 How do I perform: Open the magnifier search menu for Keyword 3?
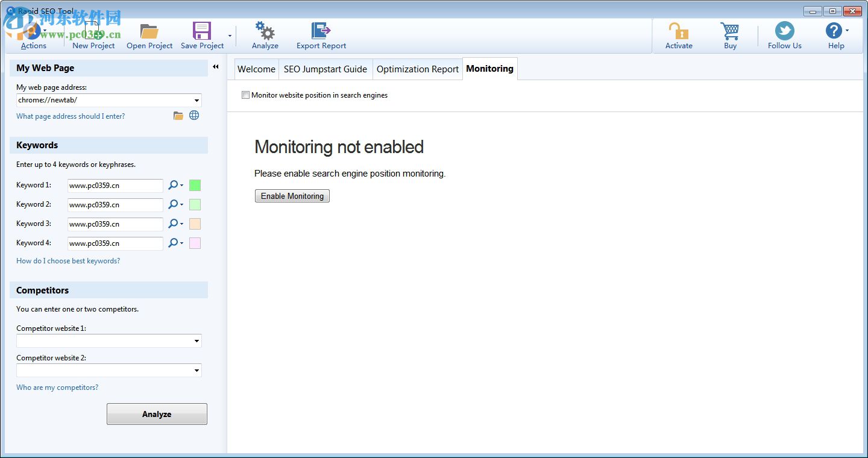coord(175,224)
